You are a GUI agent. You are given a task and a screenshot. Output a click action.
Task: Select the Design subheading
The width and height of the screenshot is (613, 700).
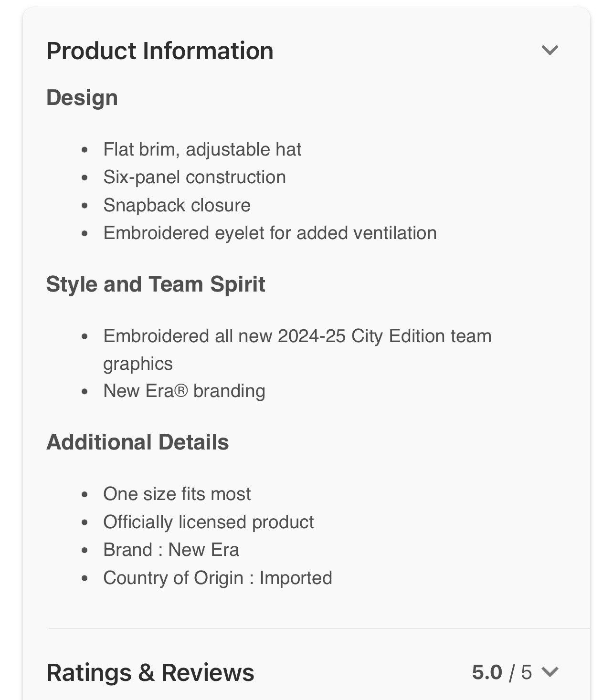tap(82, 98)
